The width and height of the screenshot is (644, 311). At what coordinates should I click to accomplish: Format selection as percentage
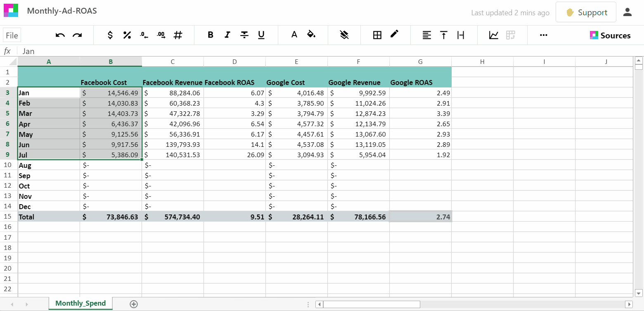point(127,35)
